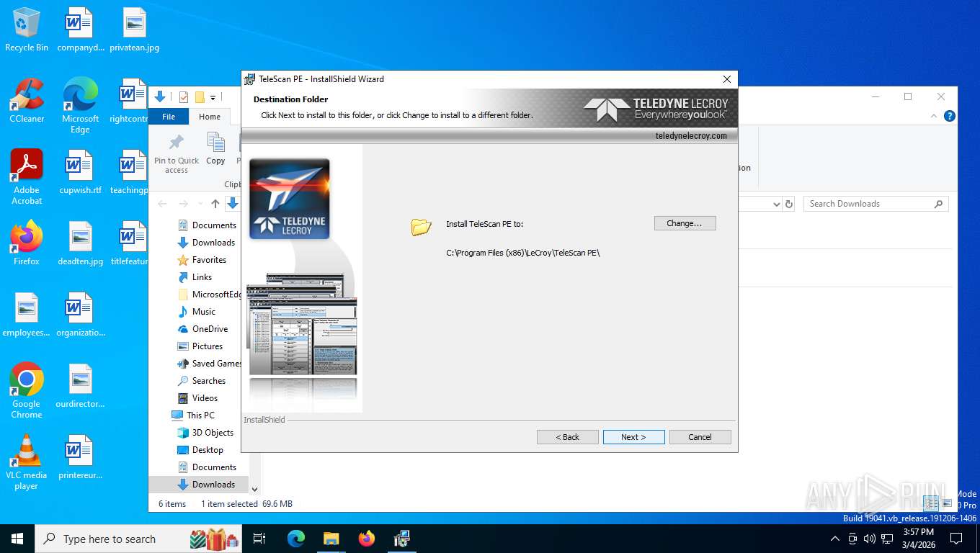Click the Teledyne LeCroy product logo image
This screenshot has height=553, width=980.
(290, 199)
